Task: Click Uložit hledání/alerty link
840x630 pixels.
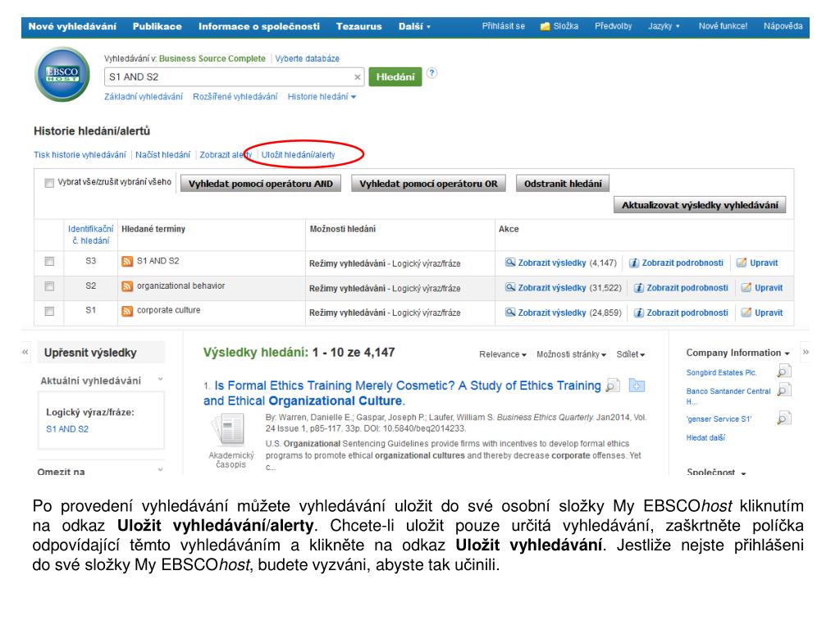Action: (x=298, y=155)
